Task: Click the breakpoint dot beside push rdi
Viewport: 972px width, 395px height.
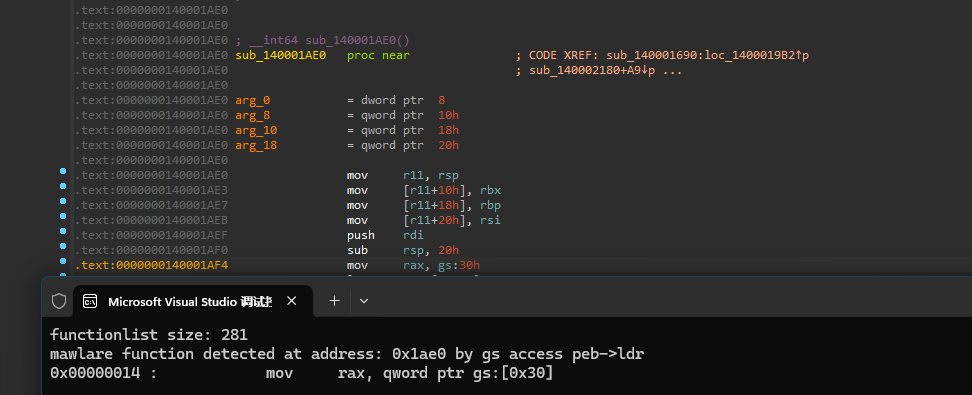Action: coord(63,231)
